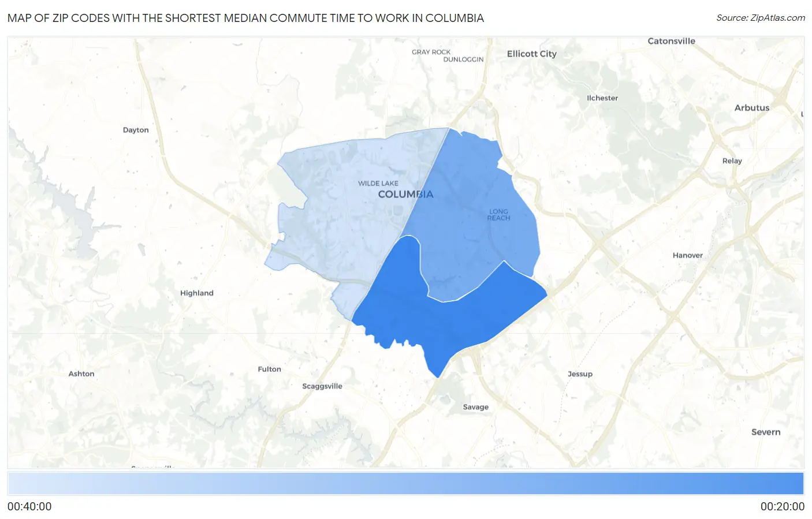Click the WILDE LAKE label
Screen dimensions: 812x519
(x=378, y=184)
